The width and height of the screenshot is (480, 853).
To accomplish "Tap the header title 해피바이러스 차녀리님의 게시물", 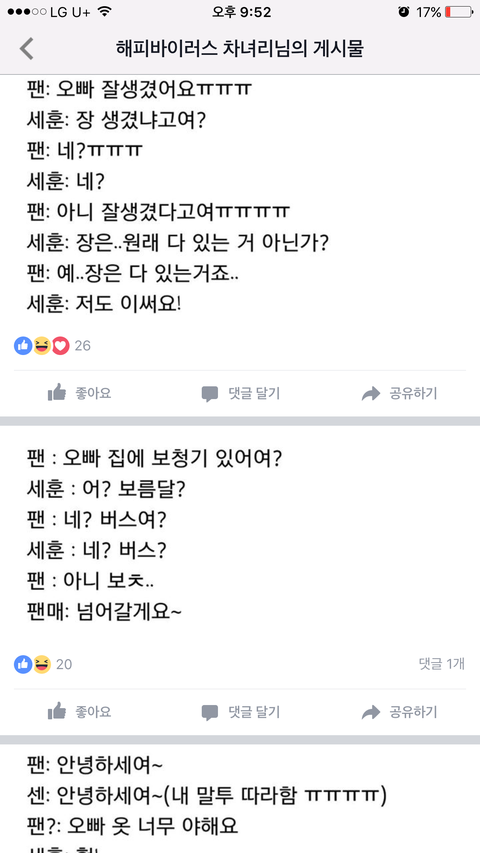I will [x=239, y=48].
